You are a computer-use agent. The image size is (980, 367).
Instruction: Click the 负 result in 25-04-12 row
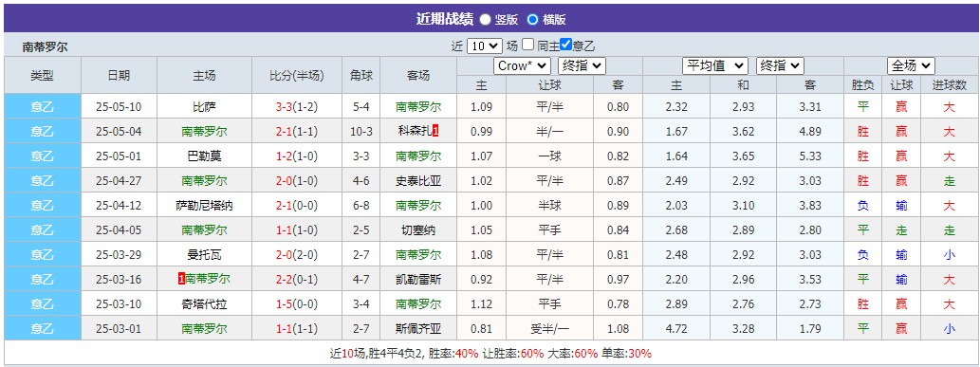pos(863,206)
